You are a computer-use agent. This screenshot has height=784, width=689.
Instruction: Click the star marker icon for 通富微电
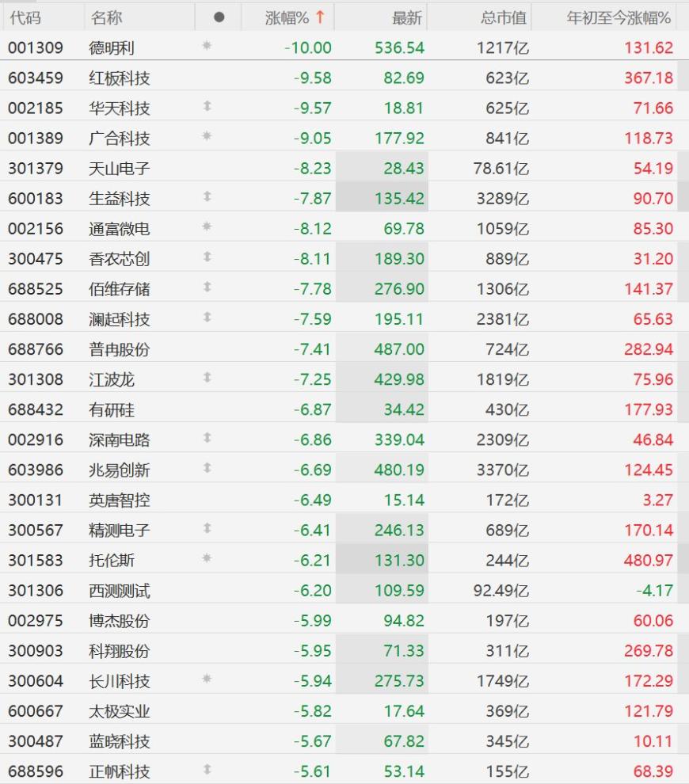pos(207,226)
